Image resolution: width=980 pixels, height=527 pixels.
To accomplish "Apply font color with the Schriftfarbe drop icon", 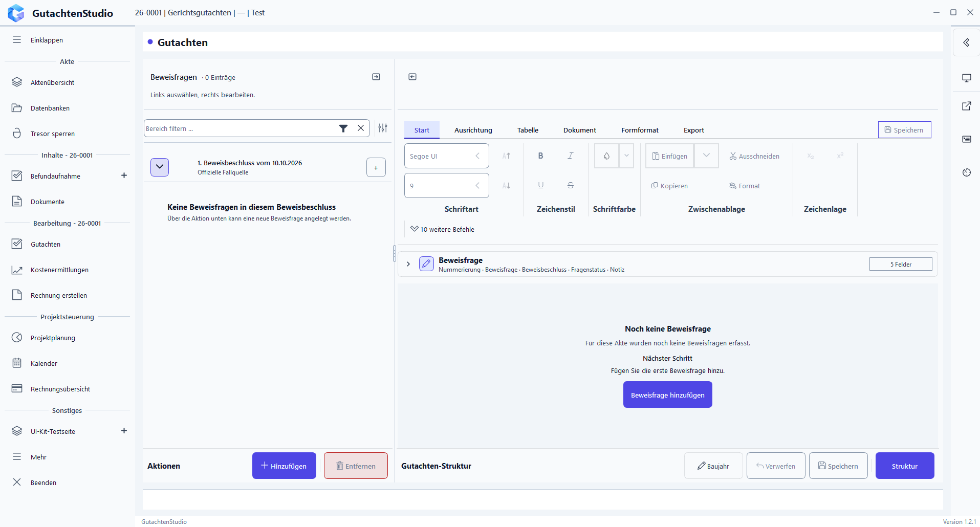I will click(x=606, y=156).
